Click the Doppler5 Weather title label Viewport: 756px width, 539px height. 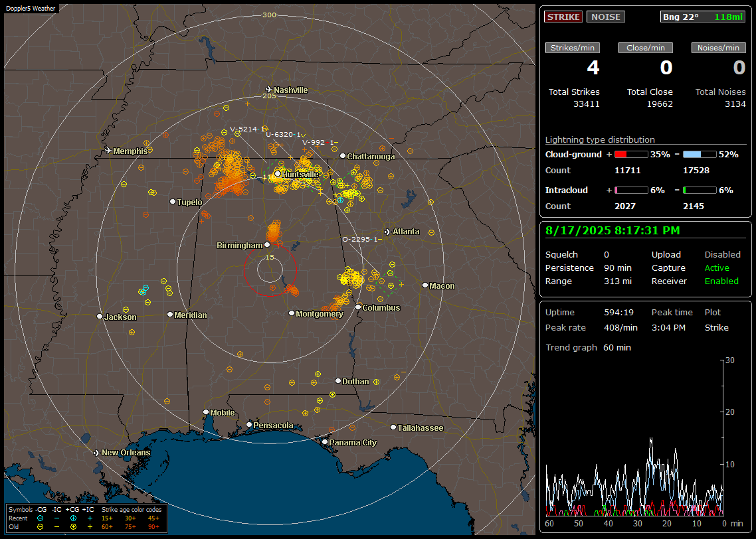31,8
